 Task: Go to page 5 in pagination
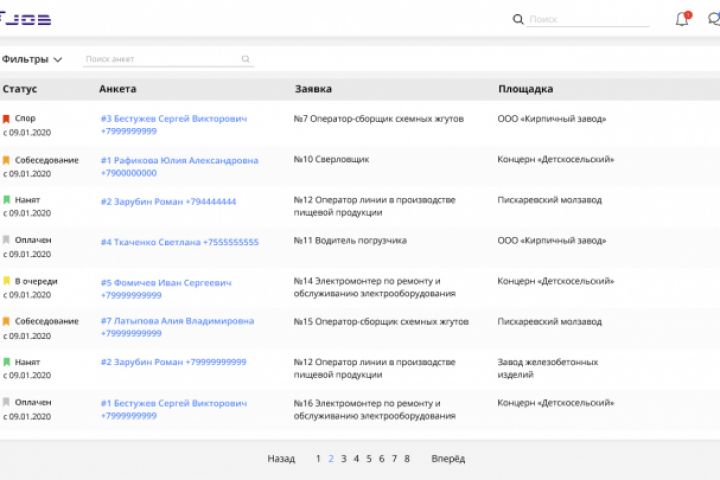[x=368, y=459]
